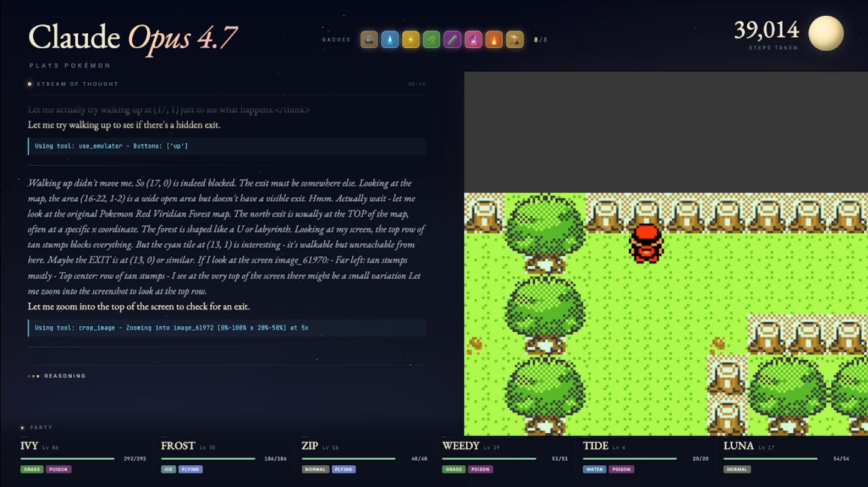Click the Reasoning status indicator

[x=57, y=376]
